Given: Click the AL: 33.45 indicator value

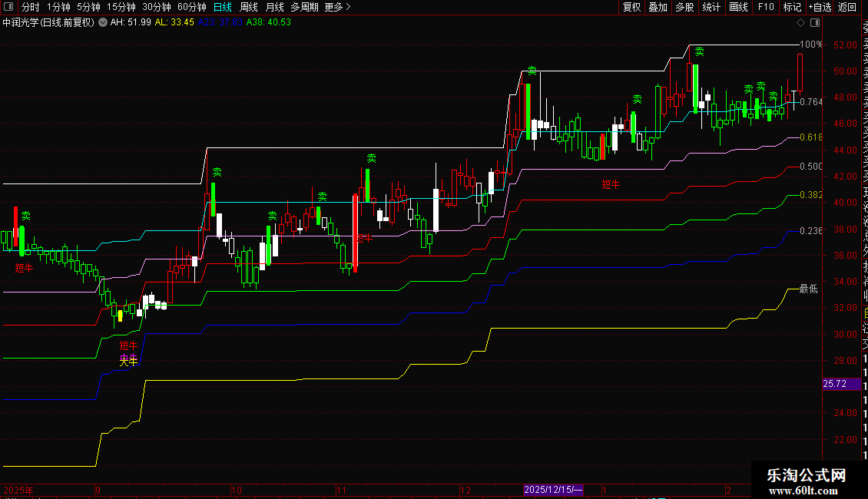Looking at the screenshot, I should 174,22.
